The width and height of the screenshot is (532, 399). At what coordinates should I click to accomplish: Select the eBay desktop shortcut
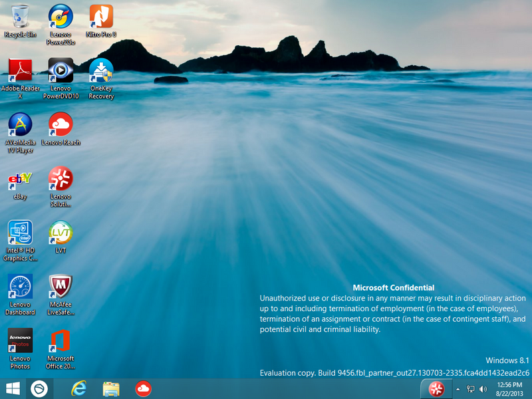pyautogui.click(x=20, y=178)
